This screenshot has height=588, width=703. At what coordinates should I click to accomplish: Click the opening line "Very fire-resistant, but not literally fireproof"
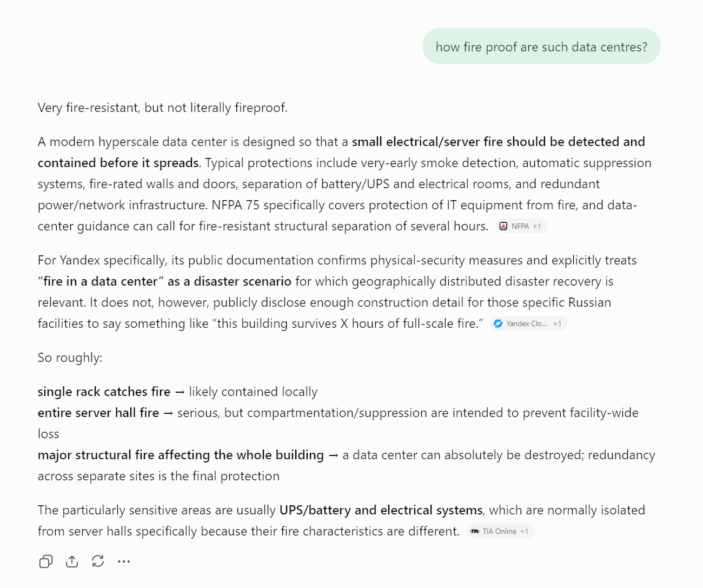(162, 108)
